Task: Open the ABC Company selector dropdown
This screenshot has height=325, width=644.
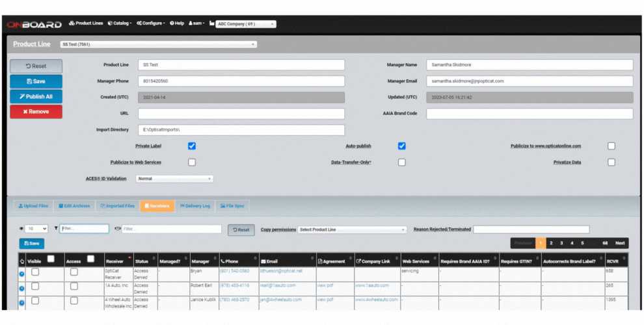Action: coord(246,24)
